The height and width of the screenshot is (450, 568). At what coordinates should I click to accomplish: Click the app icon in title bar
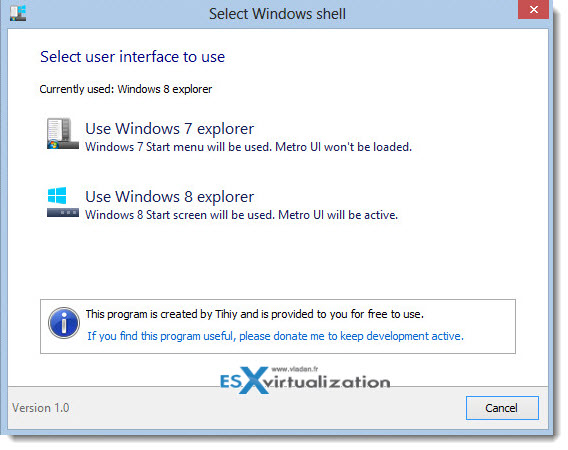point(18,13)
